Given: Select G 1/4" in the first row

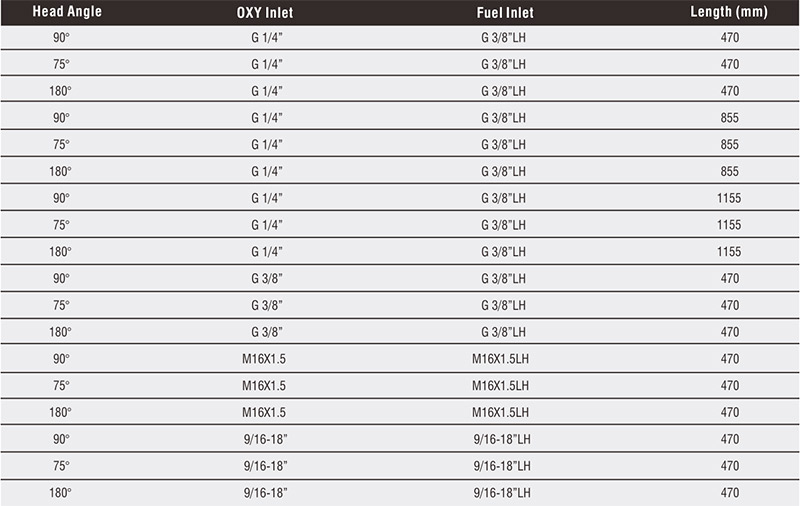Looking at the screenshot, I should pos(266,38).
